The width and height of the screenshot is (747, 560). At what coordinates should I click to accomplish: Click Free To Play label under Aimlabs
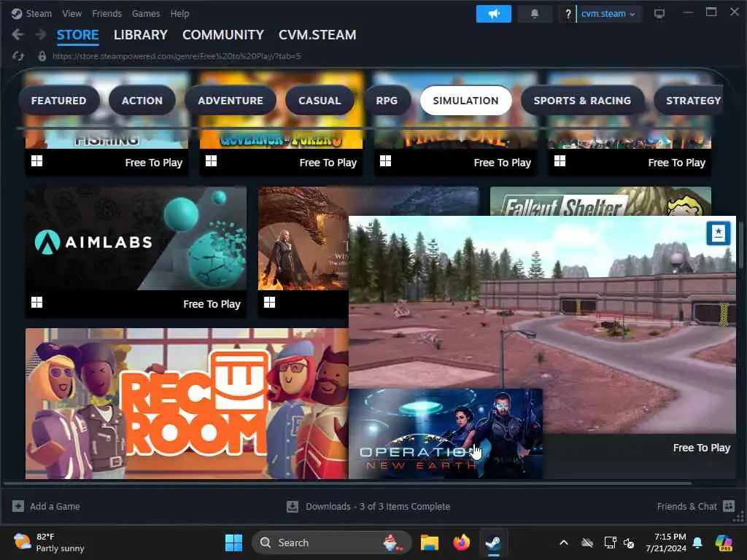pos(212,304)
